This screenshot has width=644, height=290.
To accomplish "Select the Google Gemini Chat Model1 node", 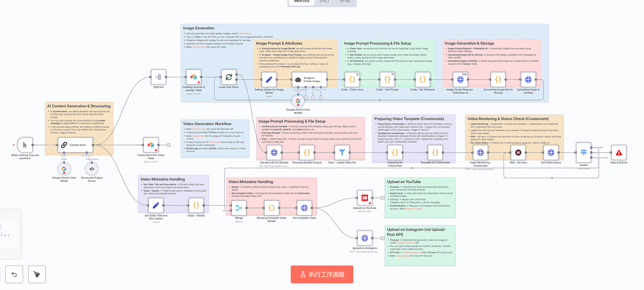I will coord(298,101).
